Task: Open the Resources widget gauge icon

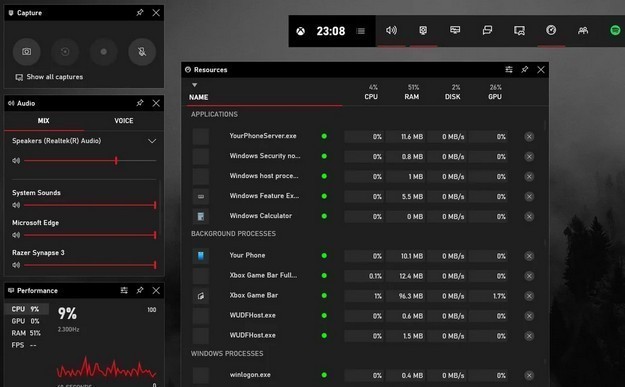Action: click(x=551, y=30)
